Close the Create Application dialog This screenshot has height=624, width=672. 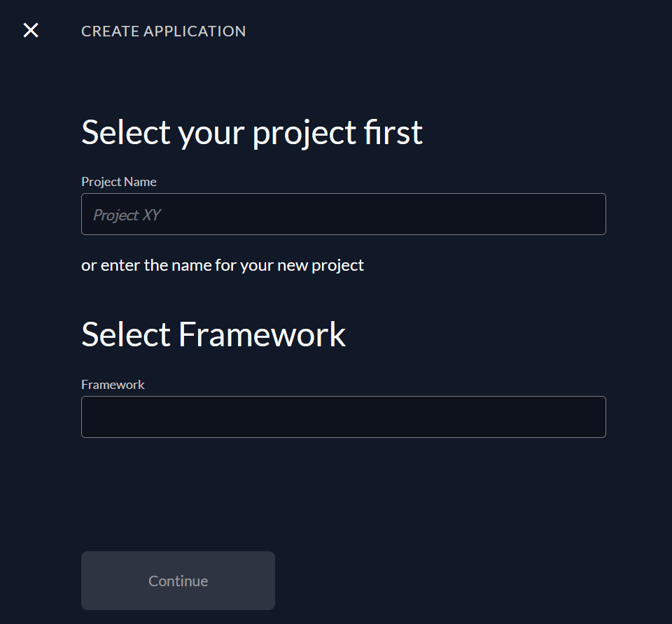coord(31,30)
